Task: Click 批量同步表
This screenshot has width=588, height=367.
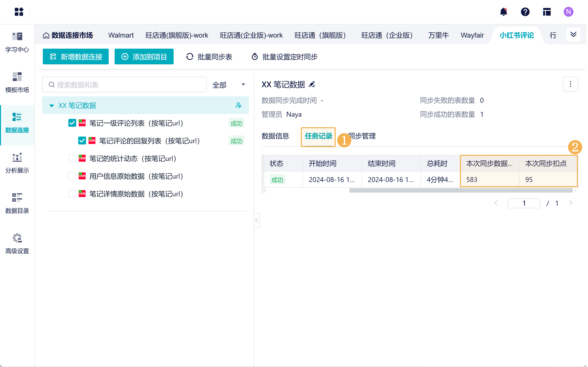Action: pyautogui.click(x=209, y=57)
